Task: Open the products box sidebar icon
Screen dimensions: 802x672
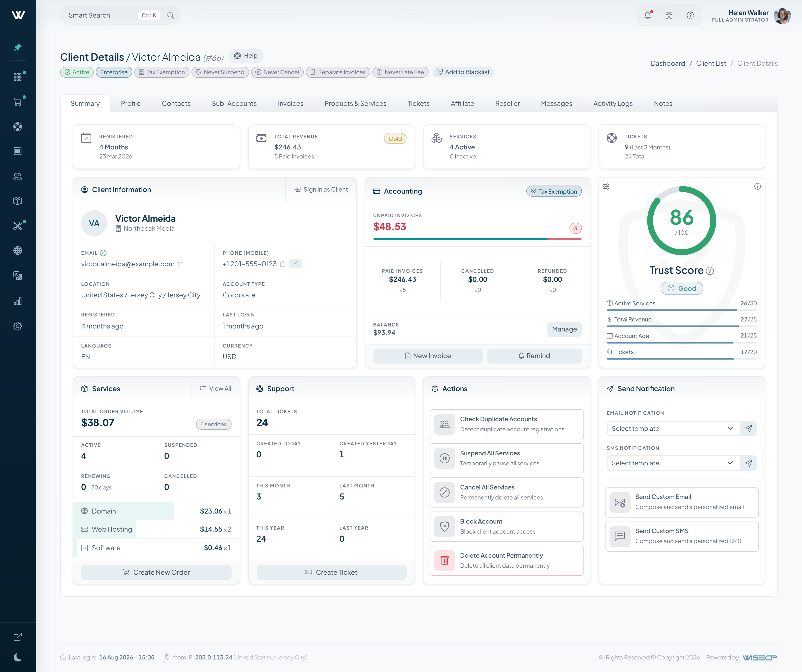Action: [x=18, y=201]
